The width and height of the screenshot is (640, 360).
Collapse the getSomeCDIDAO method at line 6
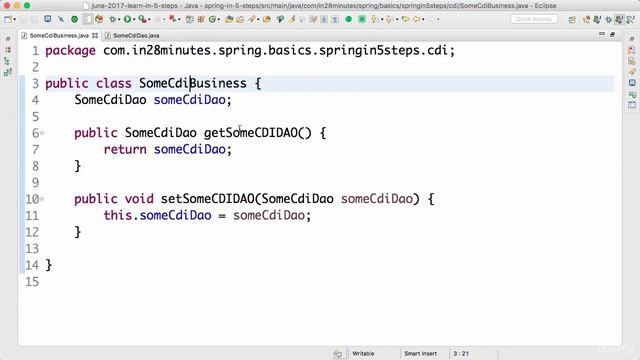(42, 133)
